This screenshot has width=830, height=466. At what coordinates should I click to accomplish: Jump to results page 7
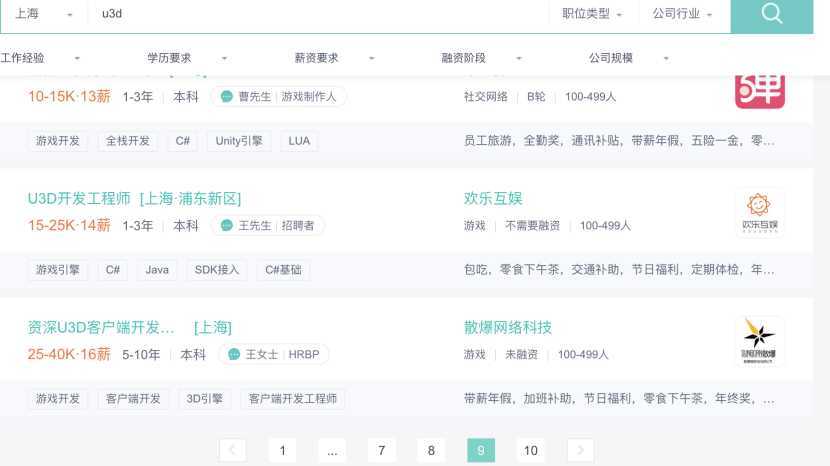(382, 450)
